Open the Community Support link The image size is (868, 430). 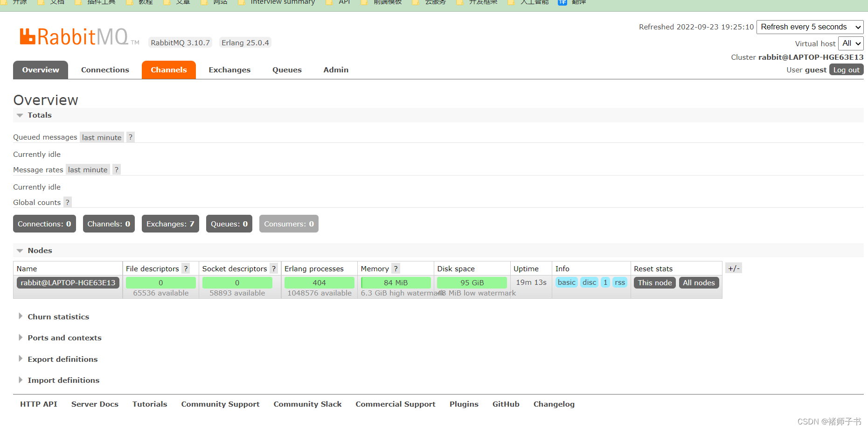pos(220,404)
